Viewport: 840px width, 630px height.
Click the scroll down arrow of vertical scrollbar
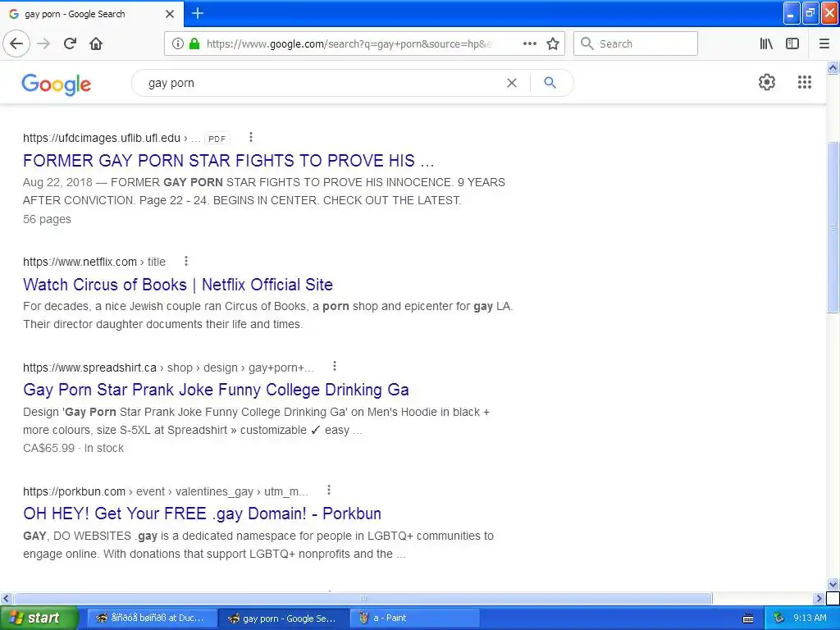pyautogui.click(x=833, y=584)
